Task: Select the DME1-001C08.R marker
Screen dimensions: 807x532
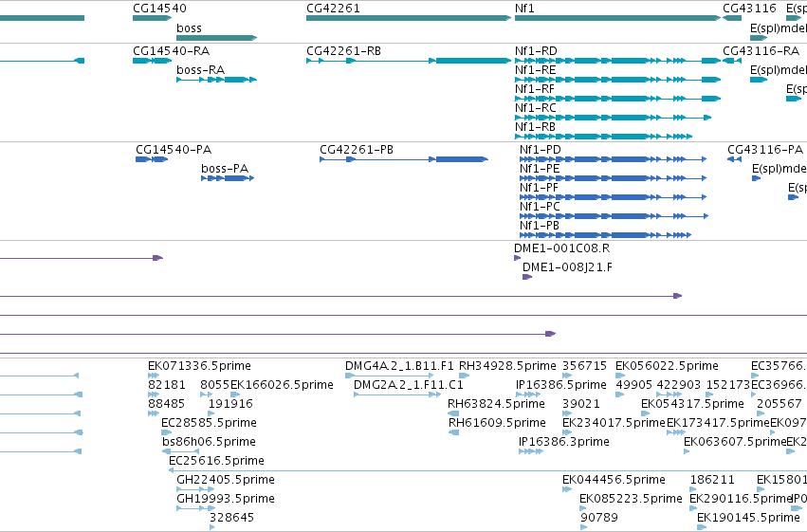Action: [517, 258]
